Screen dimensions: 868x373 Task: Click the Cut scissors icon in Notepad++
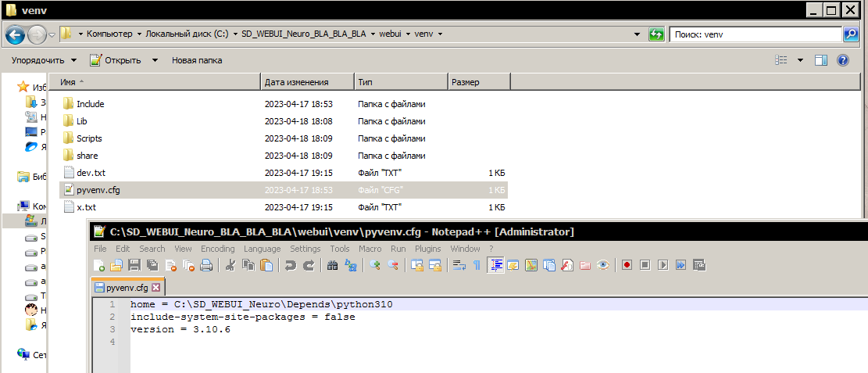230,265
